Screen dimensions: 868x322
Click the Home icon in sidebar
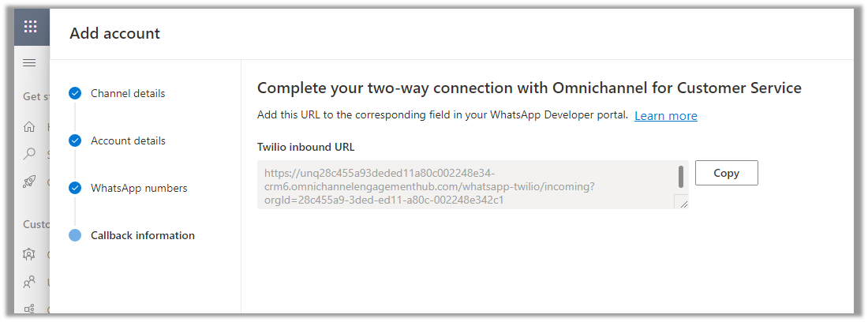pos(30,126)
